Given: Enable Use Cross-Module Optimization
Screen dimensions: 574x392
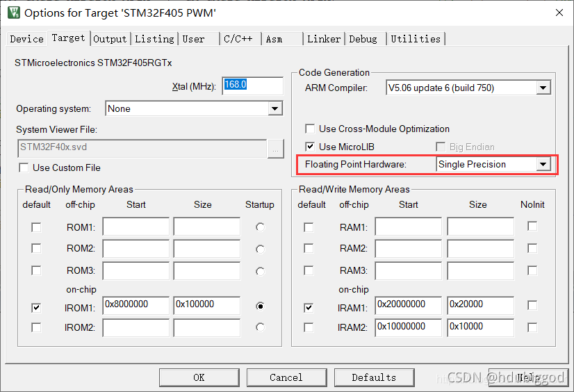Looking at the screenshot, I should pyautogui.click(x=310, y=129).
